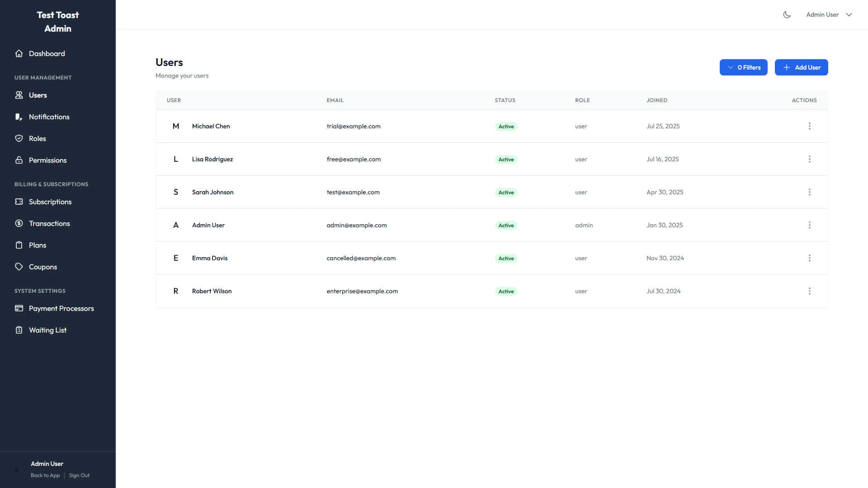Toggle dark mode with the moon icon
The image size is (868, 488).
[x=787, y=14]
